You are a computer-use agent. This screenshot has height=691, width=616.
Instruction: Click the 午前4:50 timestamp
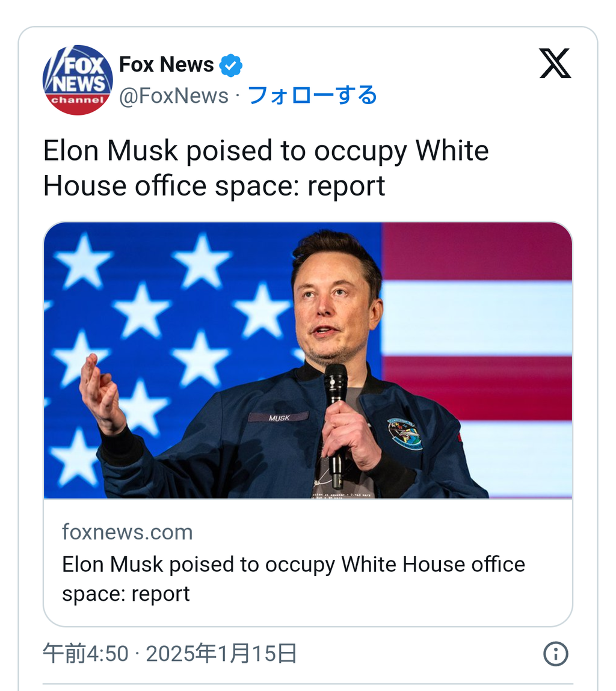tap(85, 654)
